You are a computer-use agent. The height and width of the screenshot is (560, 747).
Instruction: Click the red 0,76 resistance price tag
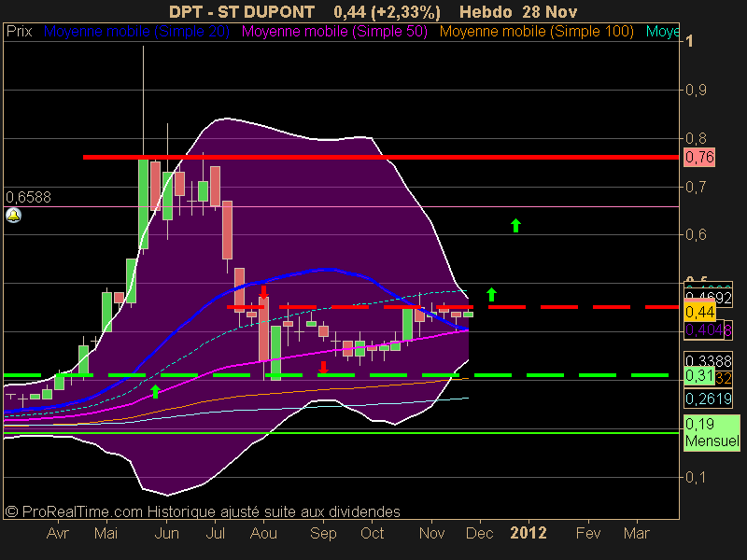click(x=699, y=157)
